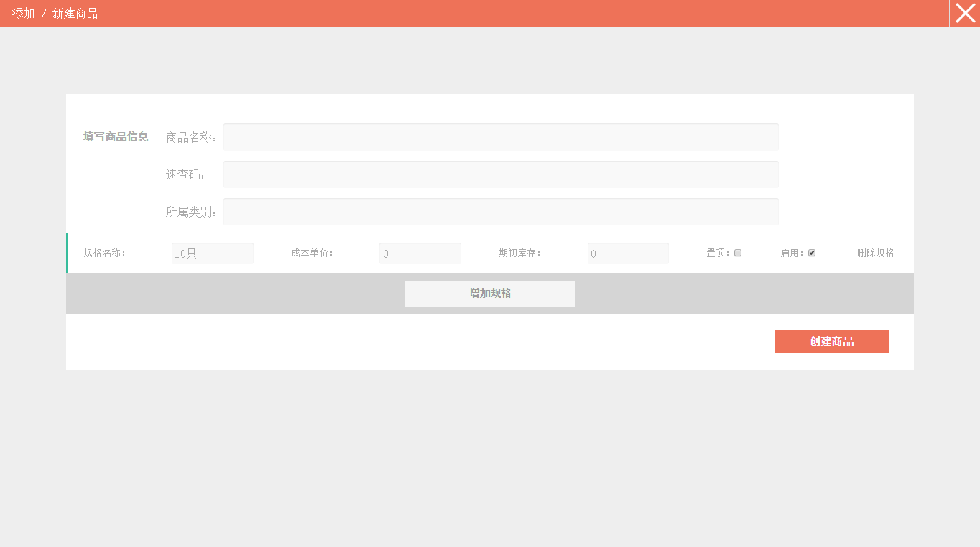Select the 成本单价 cost input
980x547 pixels.
(x=420, y=253)
